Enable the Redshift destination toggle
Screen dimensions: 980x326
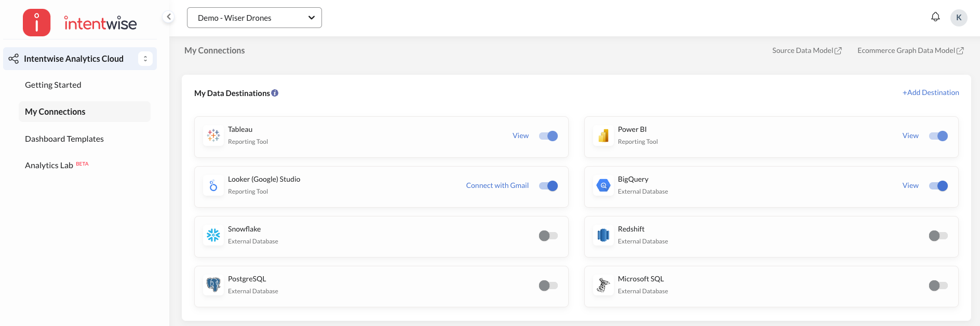(938, 236)
